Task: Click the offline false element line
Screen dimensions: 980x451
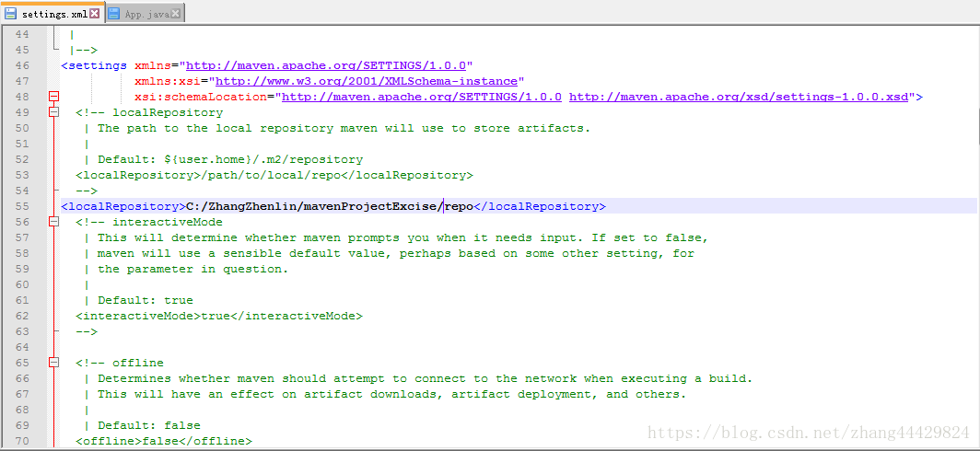Action: [164, 441]
